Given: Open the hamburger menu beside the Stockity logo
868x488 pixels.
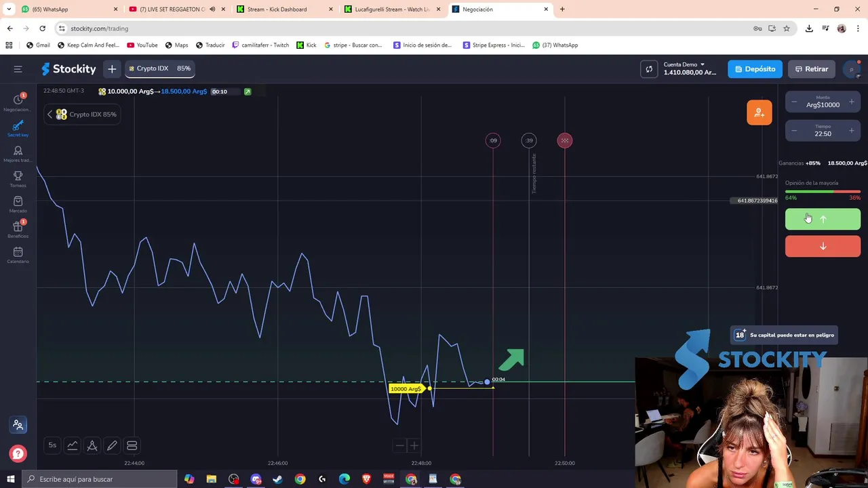Looking at the screenshot, I should coord(18,69).
